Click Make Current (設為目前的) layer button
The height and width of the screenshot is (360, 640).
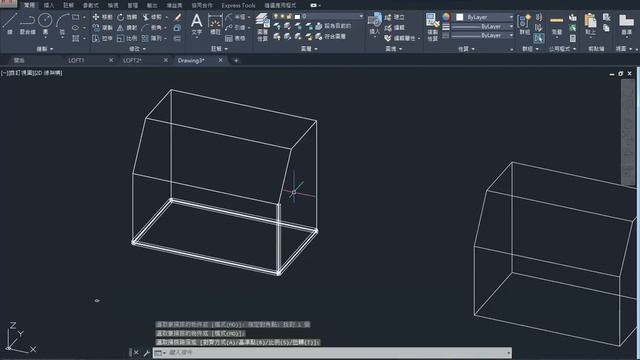click(x=333, y=26)
